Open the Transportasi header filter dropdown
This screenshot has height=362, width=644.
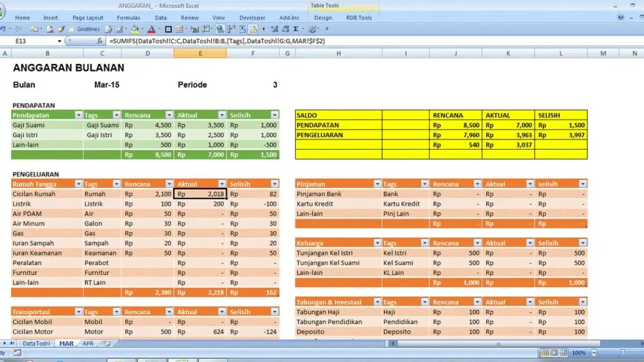tap(79, 312)
